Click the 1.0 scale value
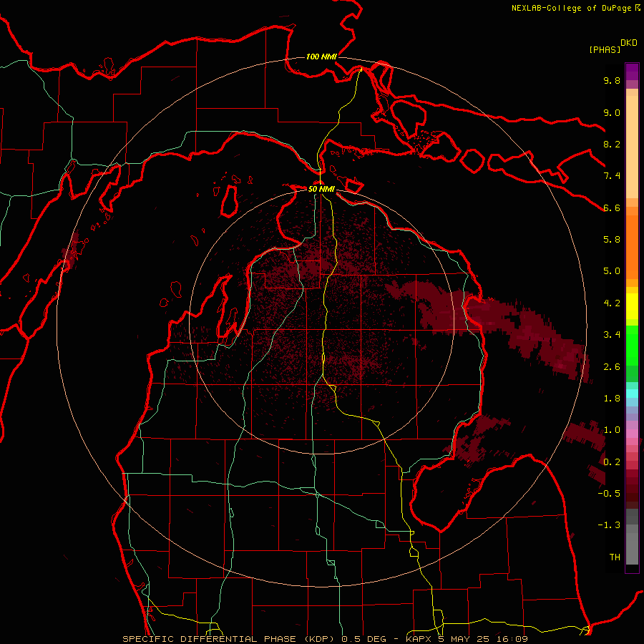Viewport: 644px width, 644px height. 612,430
